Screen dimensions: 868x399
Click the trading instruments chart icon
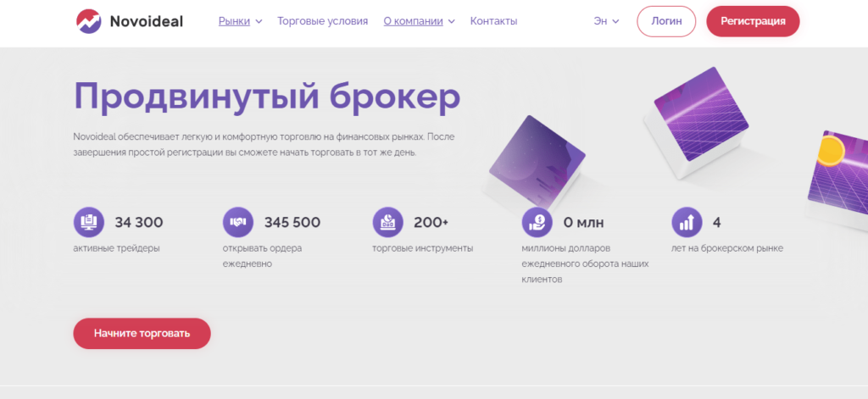387,223
